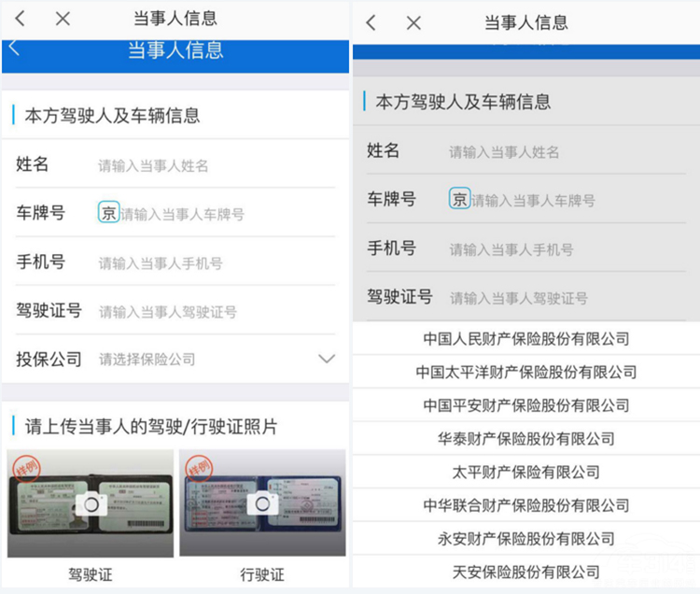Select 中国太平洋财产保险股份有限公司 option
700x594 pixels.
point(525,372)
